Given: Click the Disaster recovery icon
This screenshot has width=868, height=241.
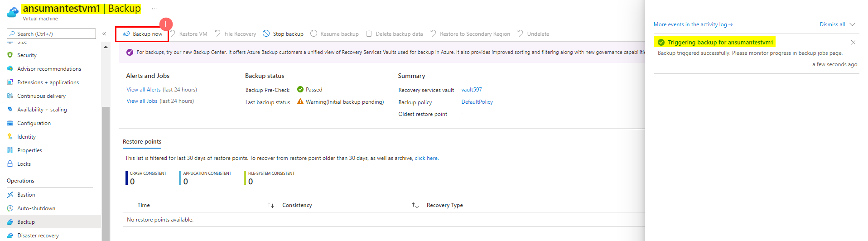Looking at the screenshot, I should (x=10, y=236).
